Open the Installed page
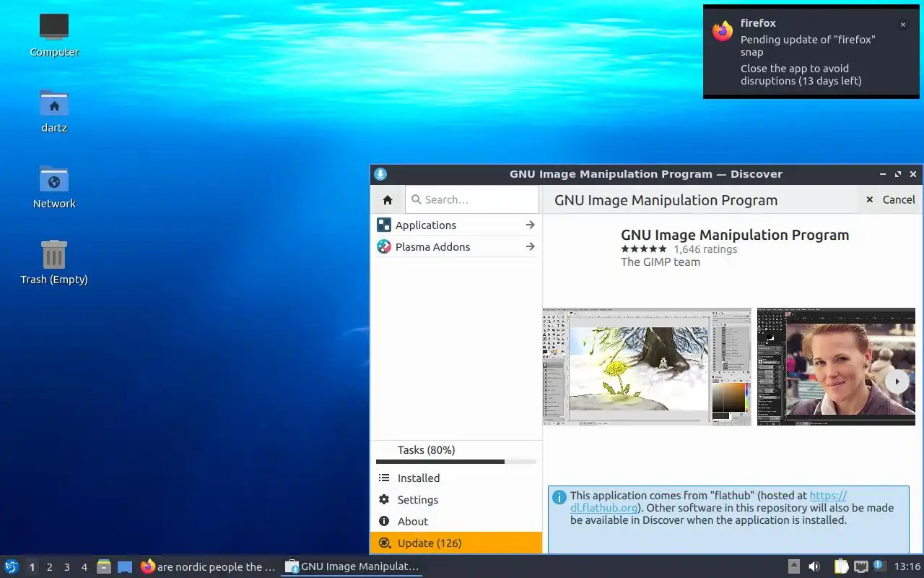924x578 pixels. [x=456, y=478]
